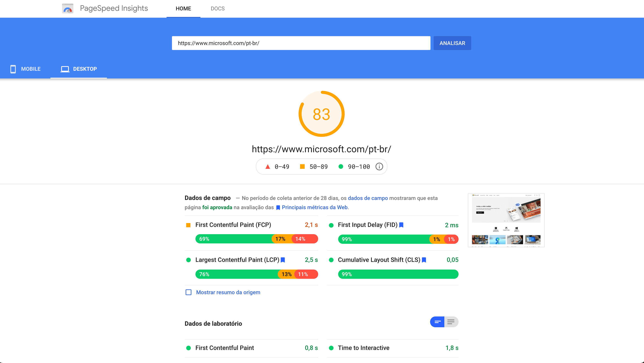Click the lab value 0,8 s
The height and width of the screenshot is (363, 644).
(311, 348)
